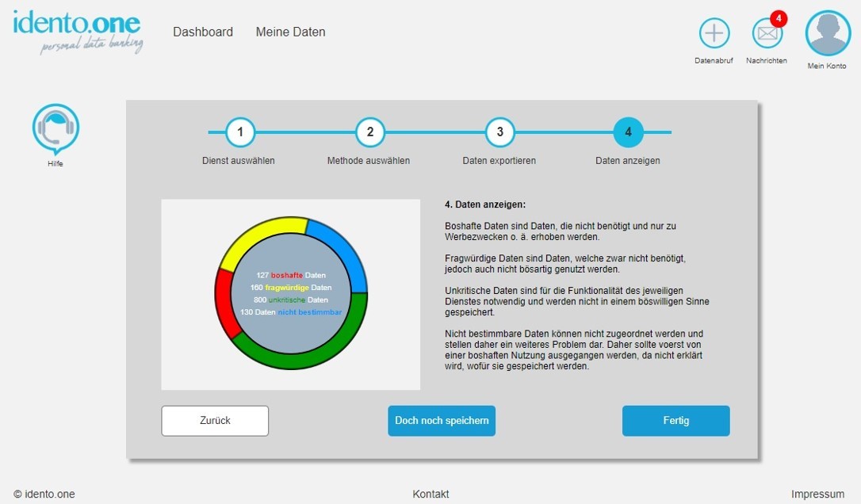This screenshot has height=504, width=861.
Task: Open the Dashboard menu item
Action: 203,32
